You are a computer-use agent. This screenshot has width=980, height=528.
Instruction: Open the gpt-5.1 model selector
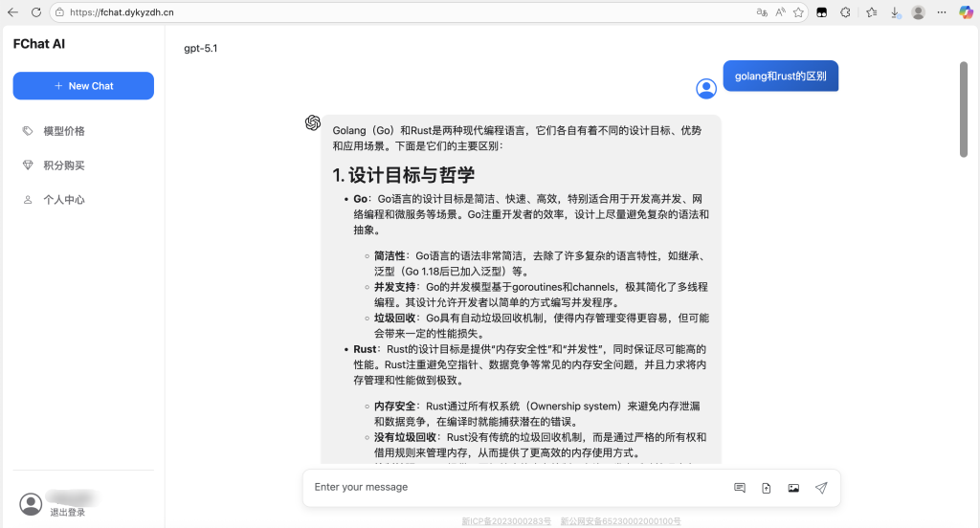tap(200, 48)
